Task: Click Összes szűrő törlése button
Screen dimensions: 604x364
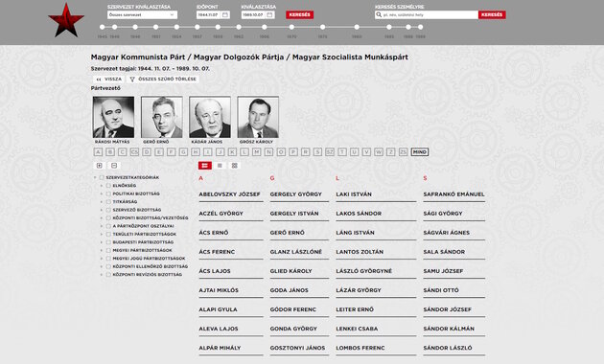Action: (163, 79)
